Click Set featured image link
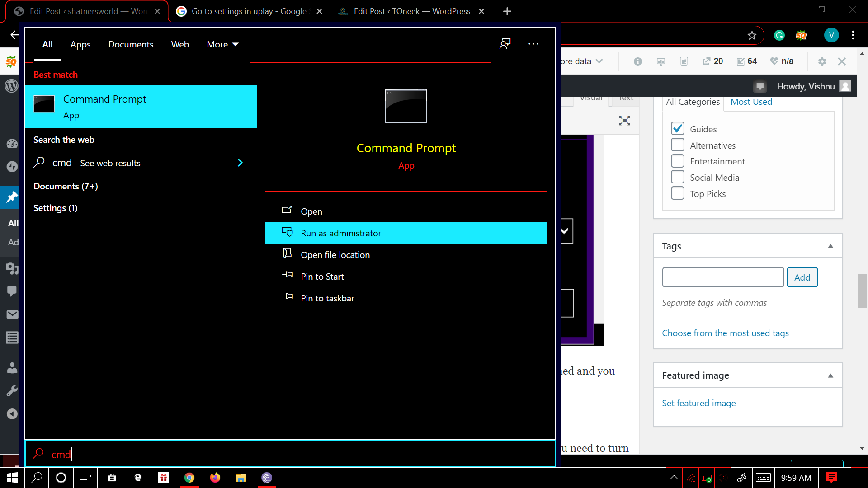 [x=698, y=403]
